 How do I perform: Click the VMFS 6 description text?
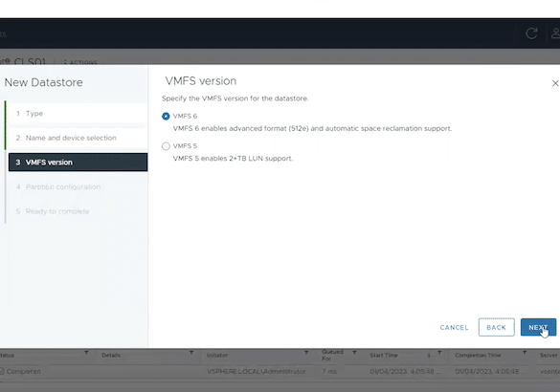312,128
